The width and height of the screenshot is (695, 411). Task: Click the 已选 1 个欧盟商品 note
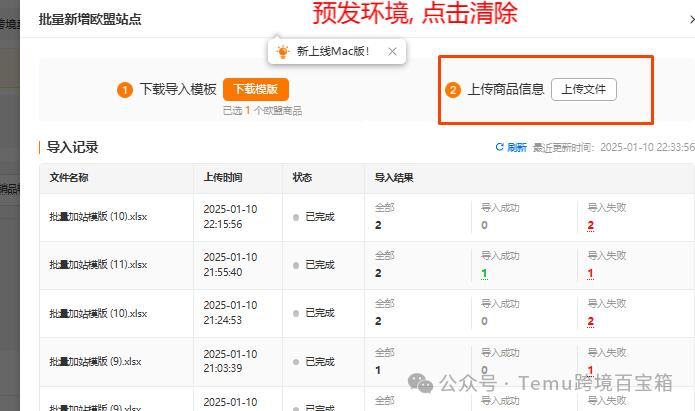point(262,111)
